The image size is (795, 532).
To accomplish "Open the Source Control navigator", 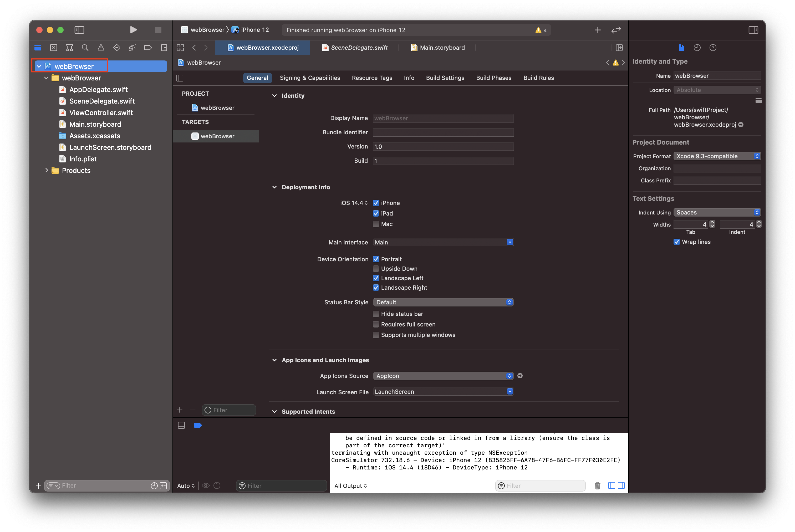I will [54, 48].
